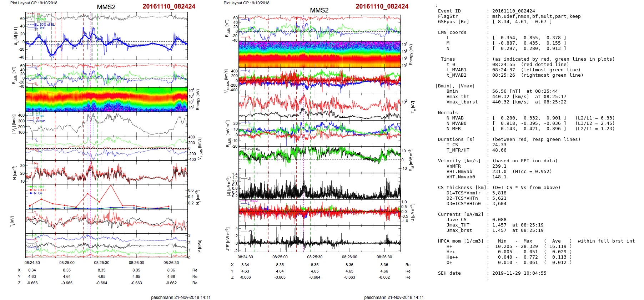Viewport: 644px width, 300px height.
Task: Click the left footer 'paschmann 21-Nov-2018 14:11'
Action: (181, 297)
